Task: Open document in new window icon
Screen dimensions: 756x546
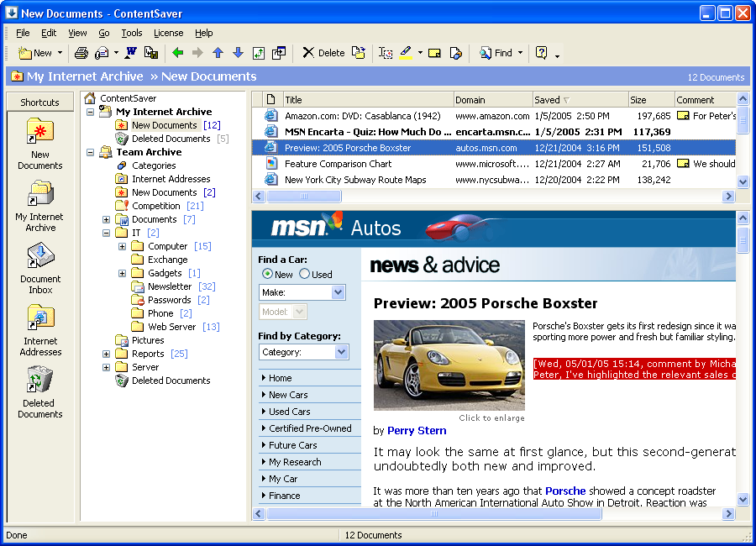Action: coord(279,53)
